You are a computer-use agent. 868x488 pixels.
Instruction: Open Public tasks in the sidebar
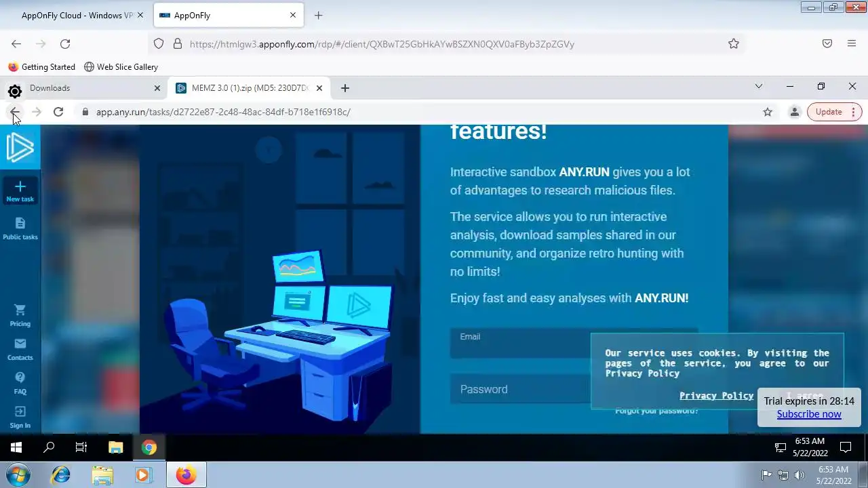pos(20,229)
